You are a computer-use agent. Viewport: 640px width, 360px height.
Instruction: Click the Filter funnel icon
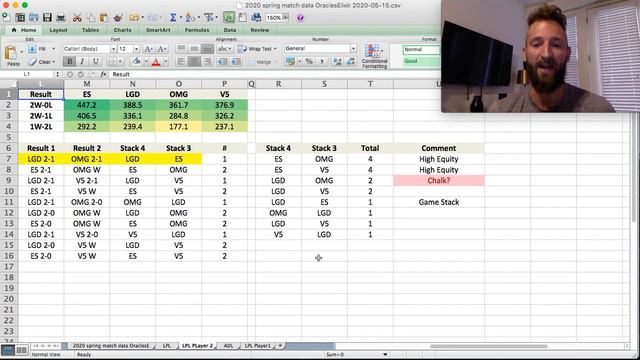pyautogui.click(x=209, y=17)
